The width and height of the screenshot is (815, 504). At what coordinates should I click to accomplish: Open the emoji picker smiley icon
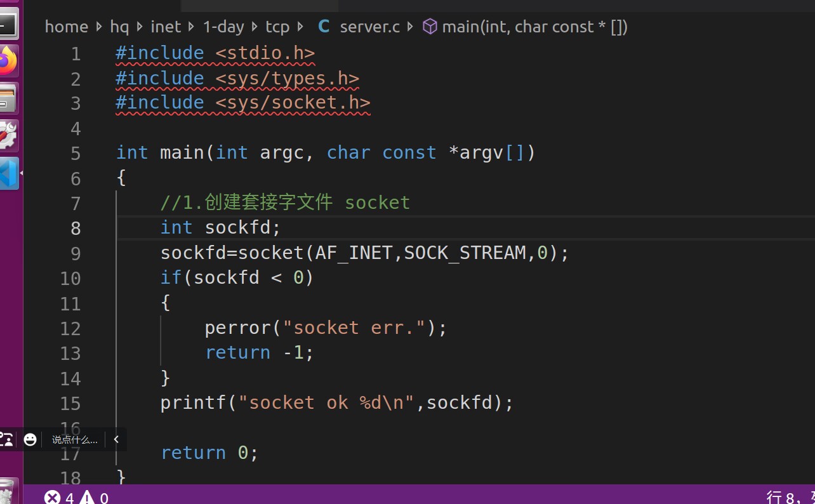coord(30,439)
